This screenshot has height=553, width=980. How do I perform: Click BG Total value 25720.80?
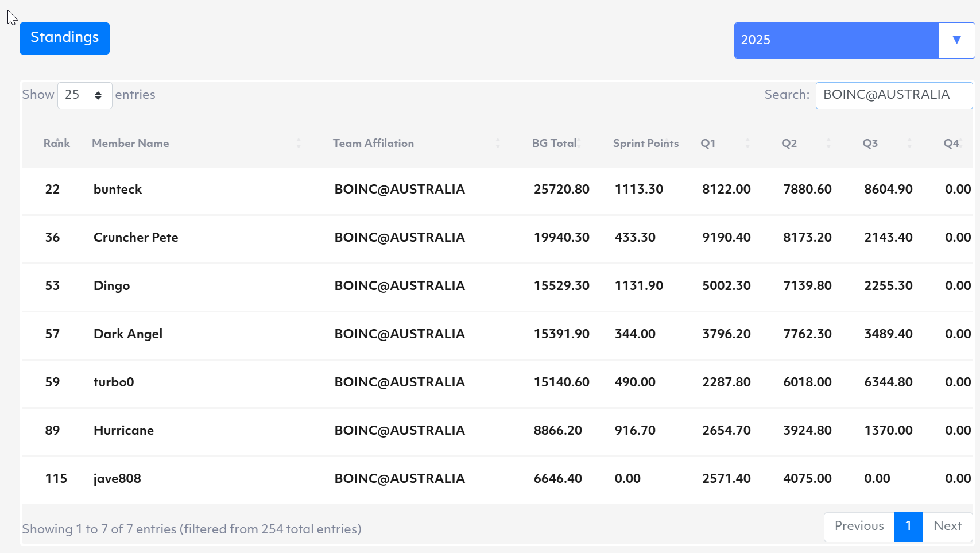pyautogui.click(x=561, y=190)
